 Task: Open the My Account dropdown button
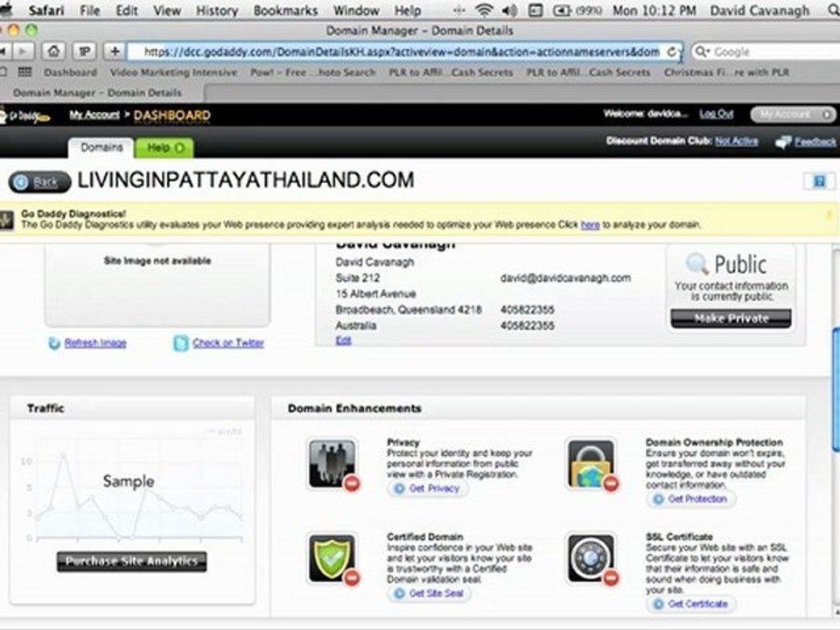coord(793,114)
